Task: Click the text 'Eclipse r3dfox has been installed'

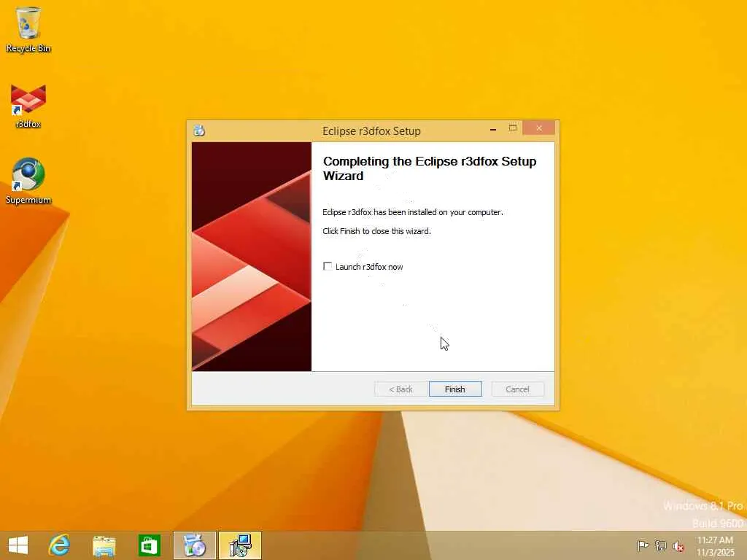Action: (413, 212)
